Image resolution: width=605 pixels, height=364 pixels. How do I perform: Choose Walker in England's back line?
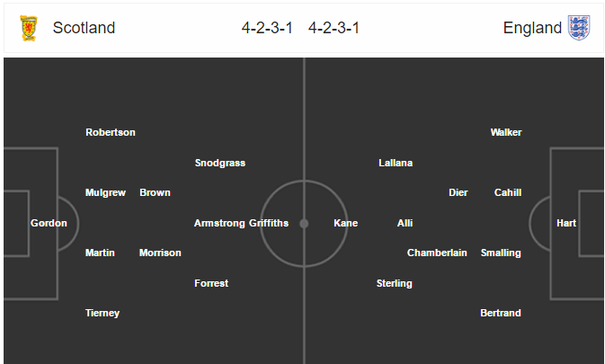pyautogui.click(x=506, y=132)
